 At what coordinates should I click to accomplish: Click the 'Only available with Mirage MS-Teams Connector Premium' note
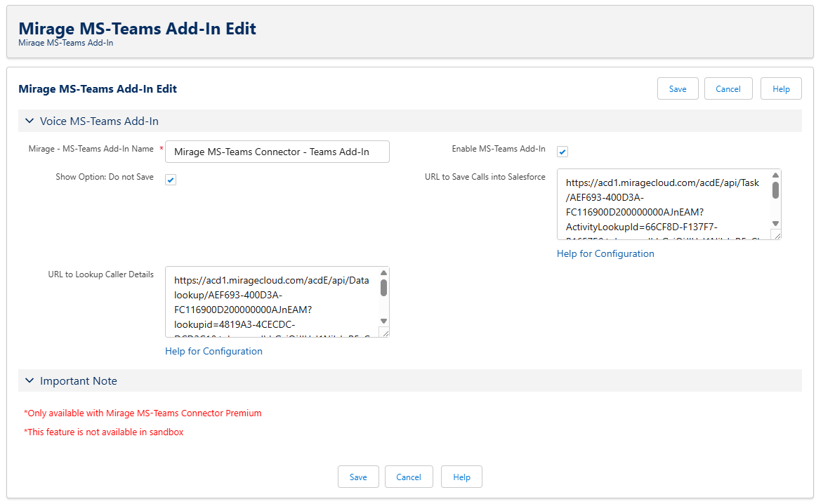click(x=143, y=413)
